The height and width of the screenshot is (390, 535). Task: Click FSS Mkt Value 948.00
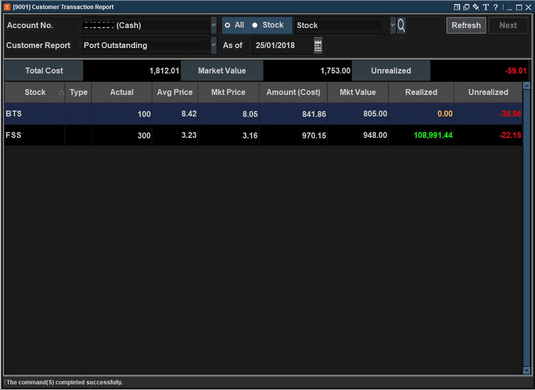click(375, 135)
